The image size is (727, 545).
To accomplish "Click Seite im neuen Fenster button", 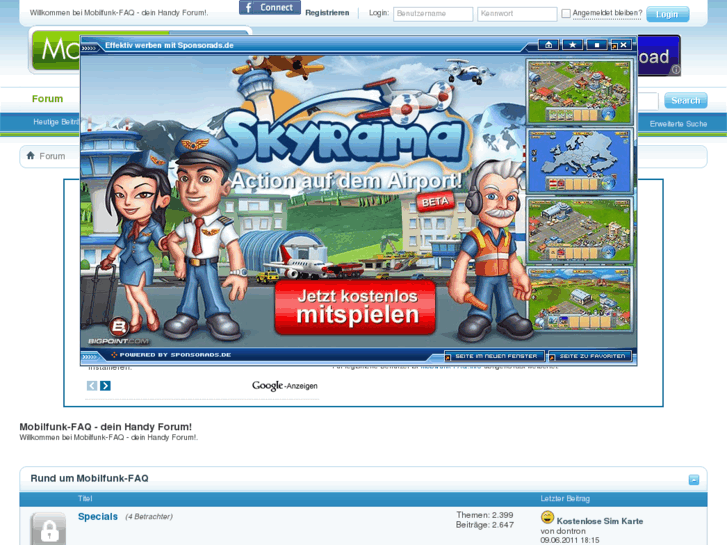I will (x=495, y=356).
